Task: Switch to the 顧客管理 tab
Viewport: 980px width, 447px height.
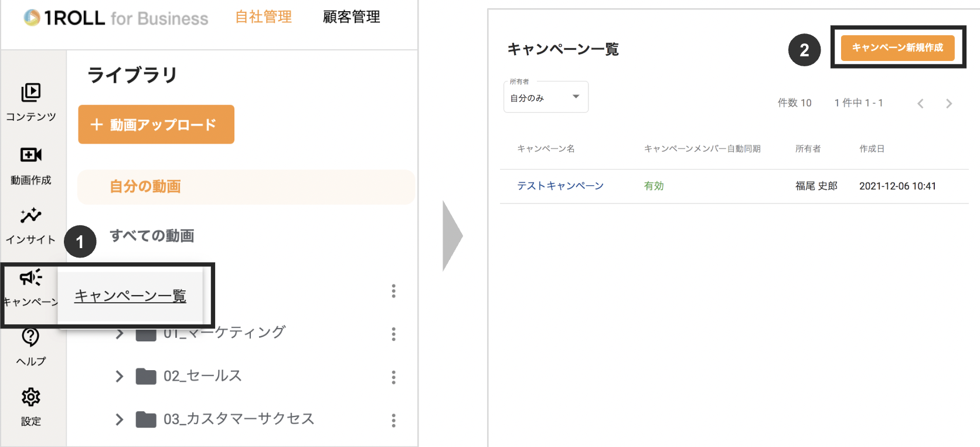Action: pyautogui.click(x=350, y=17)
